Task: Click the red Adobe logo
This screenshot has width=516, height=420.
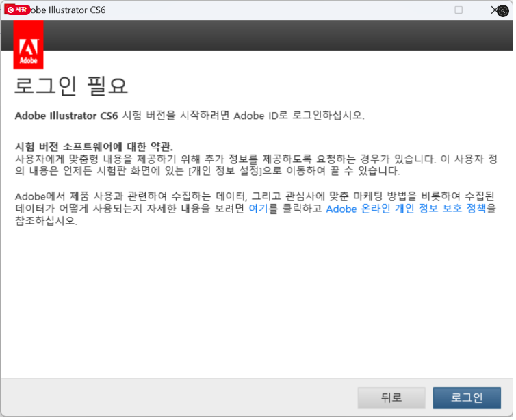Action: (28, 44)
